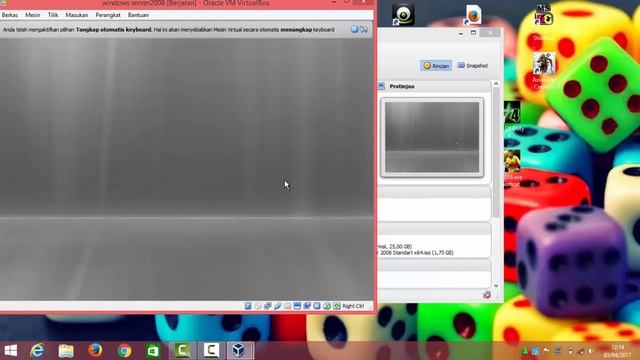Click the scrollbar thumb in the Manager details pane
640x360 pixels.
pyautogui.click(x=496, y=152)
